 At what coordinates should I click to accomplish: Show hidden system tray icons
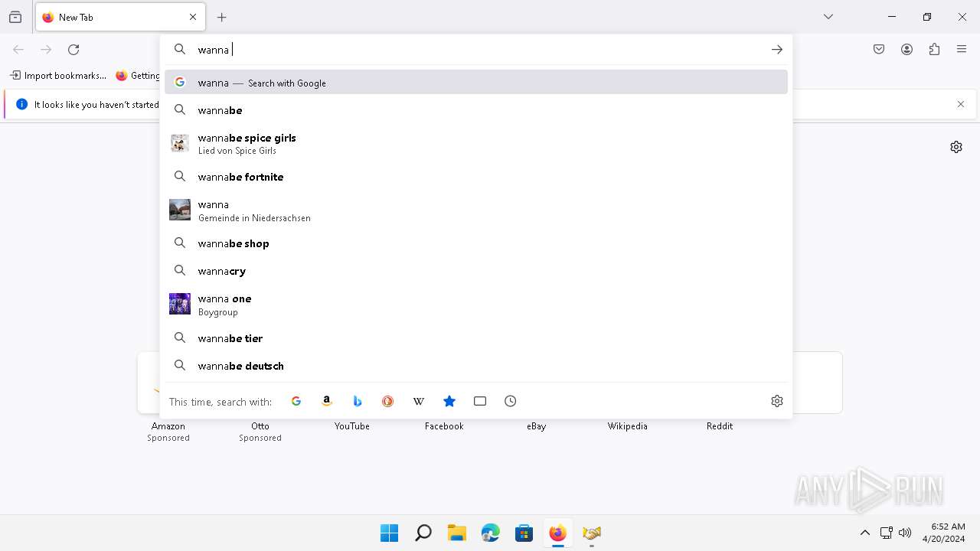(x=865, y=533)
